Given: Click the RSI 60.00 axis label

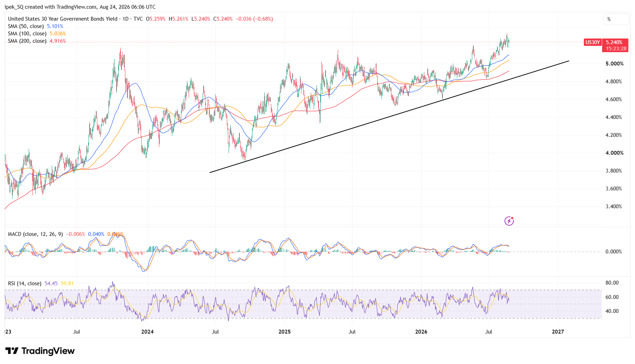Looking at the screenshot, I should pos(612,297).
